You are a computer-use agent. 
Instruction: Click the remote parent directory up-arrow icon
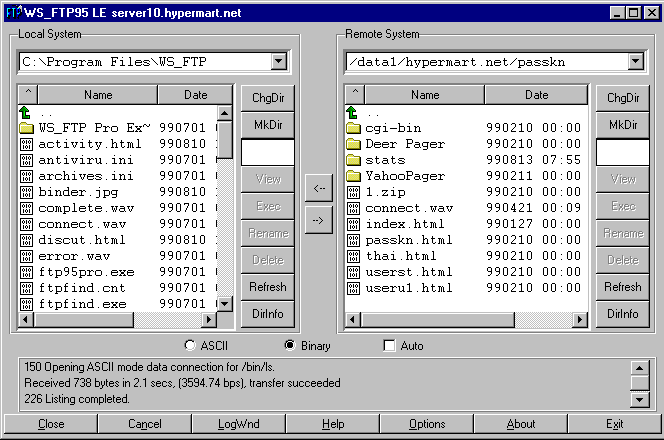coord(352,112)
